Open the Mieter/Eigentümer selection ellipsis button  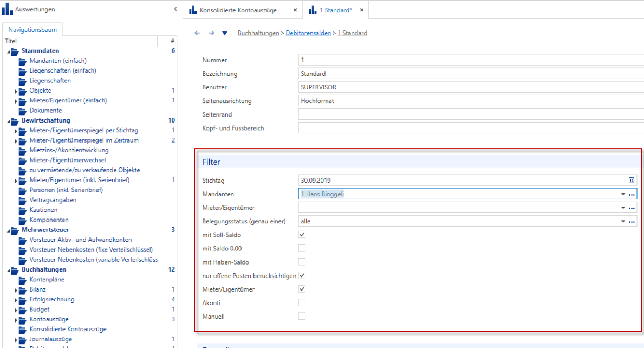point(632,208)
